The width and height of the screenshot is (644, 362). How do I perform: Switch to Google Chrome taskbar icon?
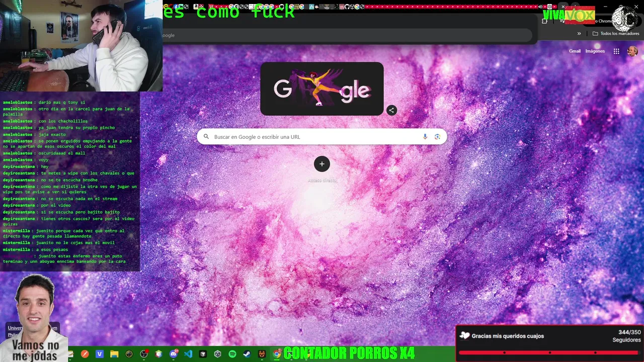click(277, 354)
